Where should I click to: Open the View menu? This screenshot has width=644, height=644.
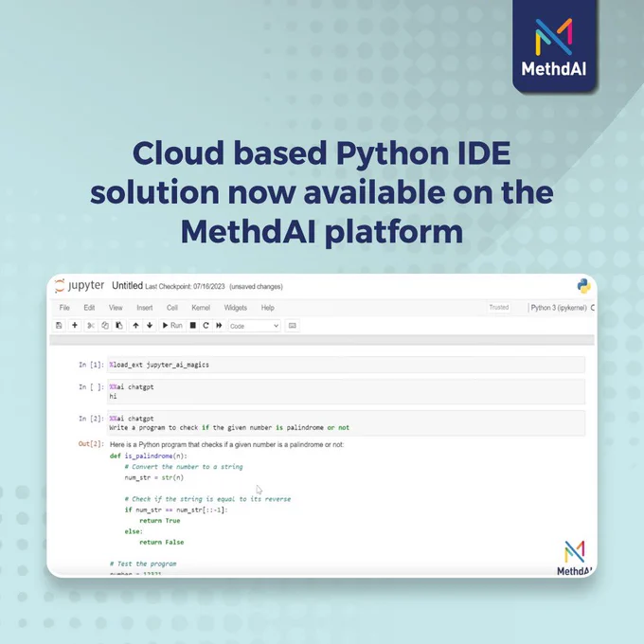click(x=116, y=308)
